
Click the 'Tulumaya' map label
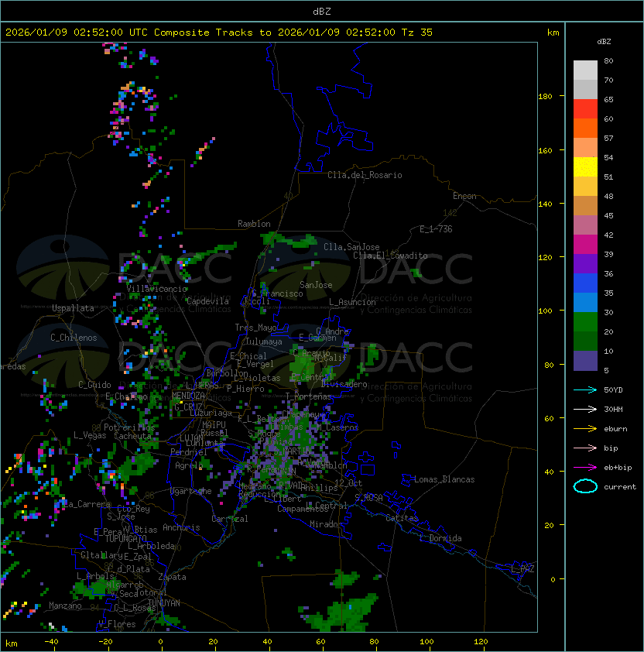[264, 341]
